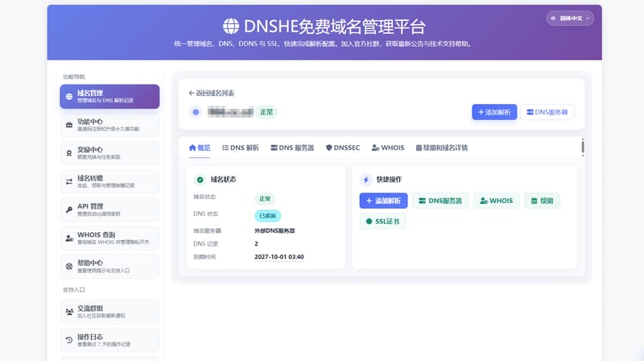Open 域名管理 in the sidebar
The height and width of the screenshot is (361, 644).
[109, 97]
